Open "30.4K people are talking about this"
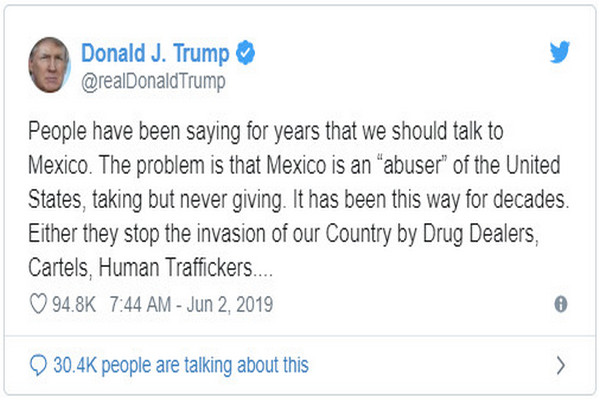The width and height of the screenshot is (600, 400). tap(180, 365)
